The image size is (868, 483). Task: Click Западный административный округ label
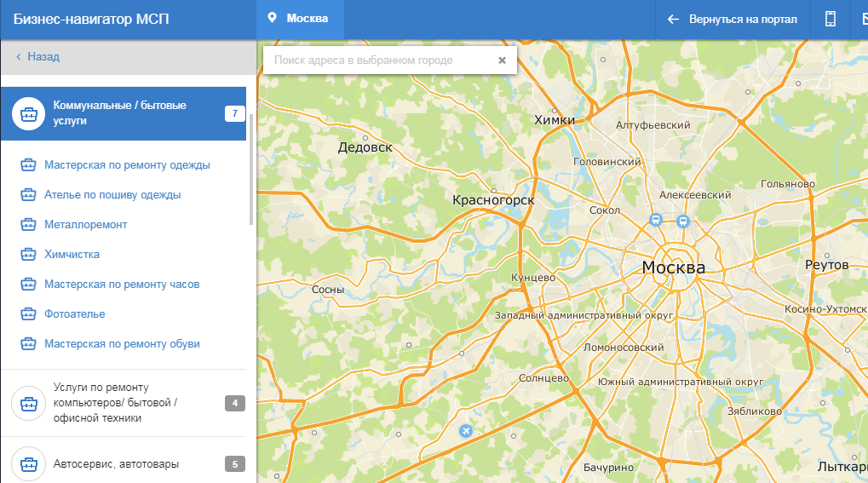(584, 315)
